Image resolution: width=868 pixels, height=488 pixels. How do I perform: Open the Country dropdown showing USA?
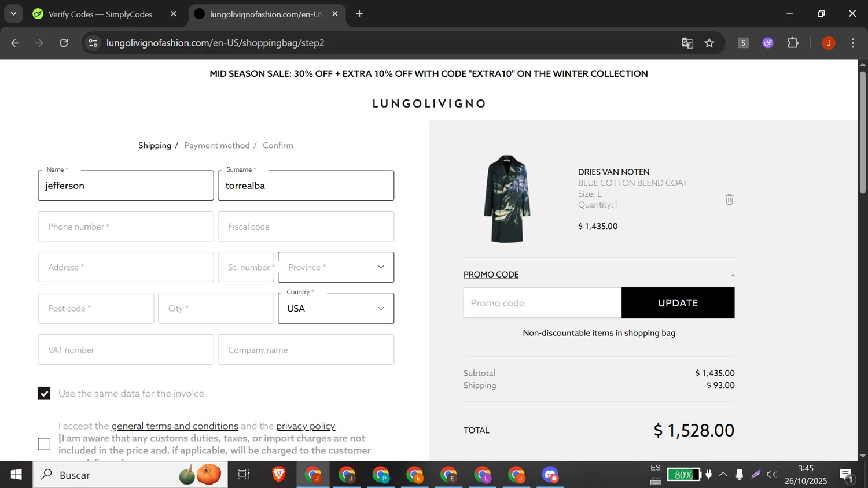(336, 308)
